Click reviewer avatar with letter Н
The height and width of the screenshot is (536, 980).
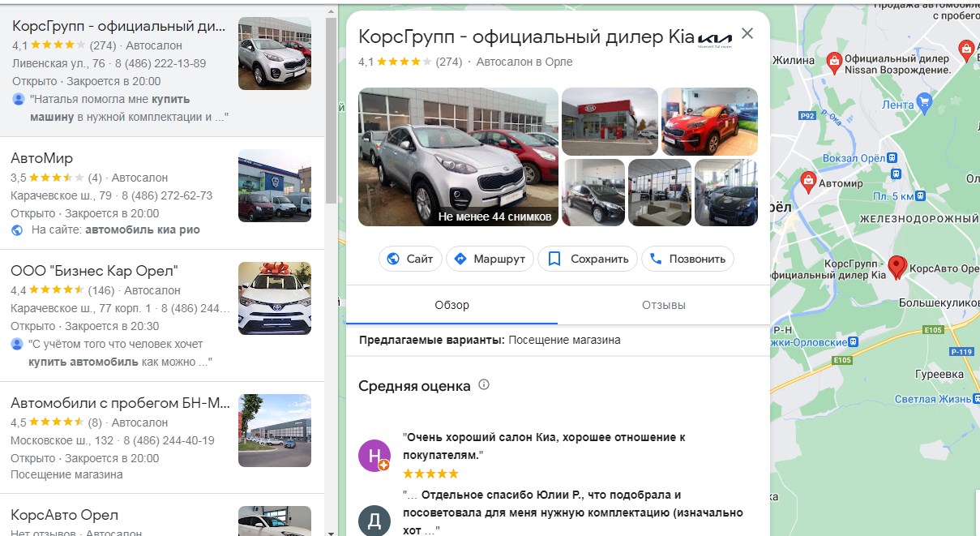[x=374, y=456]
